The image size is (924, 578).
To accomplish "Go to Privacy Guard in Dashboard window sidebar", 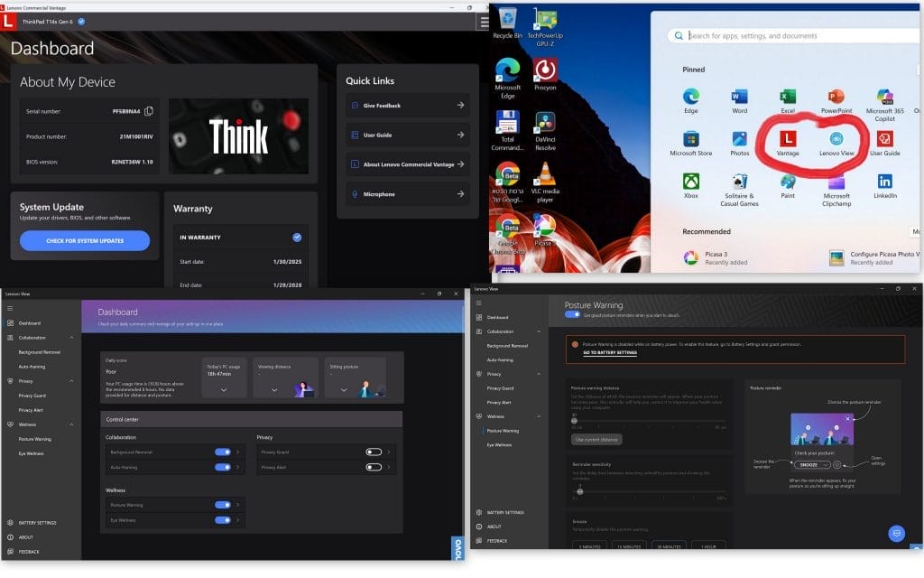I will 32,396.
